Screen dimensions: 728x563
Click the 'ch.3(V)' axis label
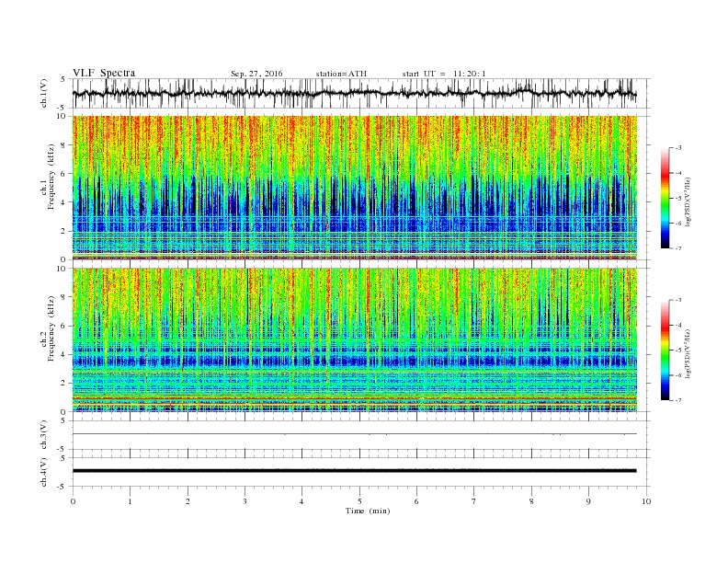(x=44, y=435)
